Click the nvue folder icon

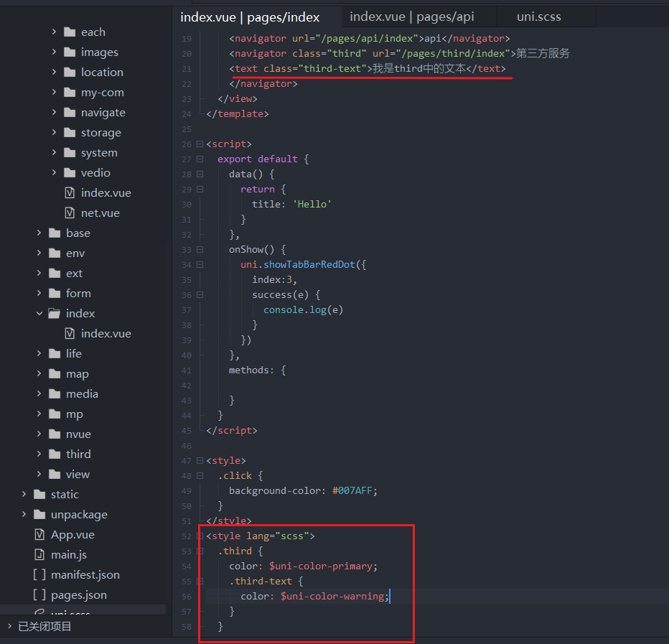pyautogui.click(x=55, y=434)
